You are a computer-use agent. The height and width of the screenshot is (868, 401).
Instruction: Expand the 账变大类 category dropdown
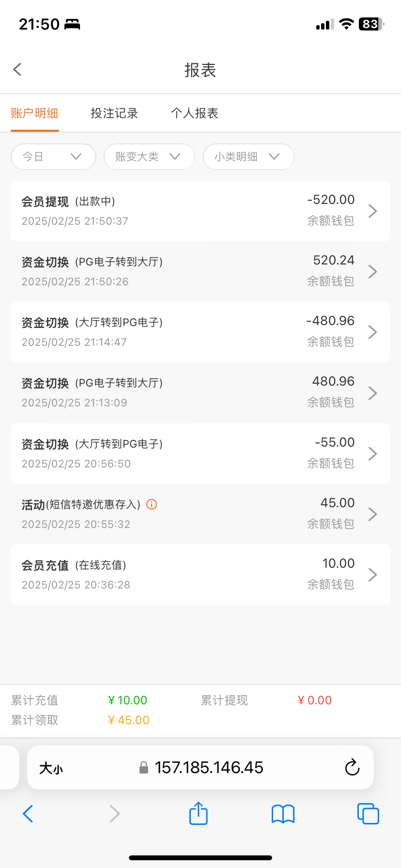(x=149, y=156)
